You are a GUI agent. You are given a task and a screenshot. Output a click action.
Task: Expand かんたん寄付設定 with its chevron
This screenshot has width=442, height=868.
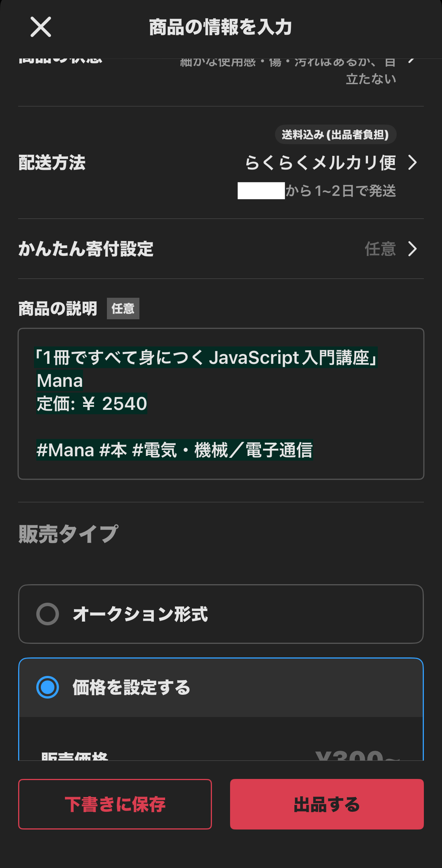413,249
